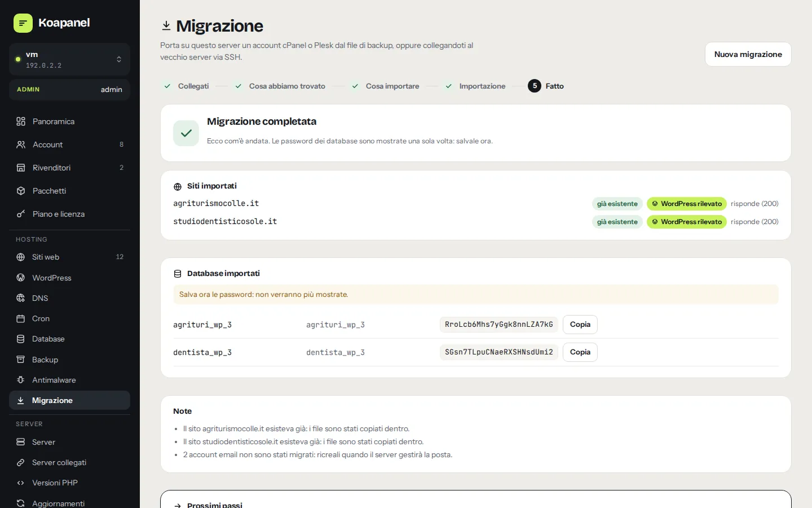The image size is (812, 508).
Task: Click the Siti web count 12
Action: pos(120,257)
